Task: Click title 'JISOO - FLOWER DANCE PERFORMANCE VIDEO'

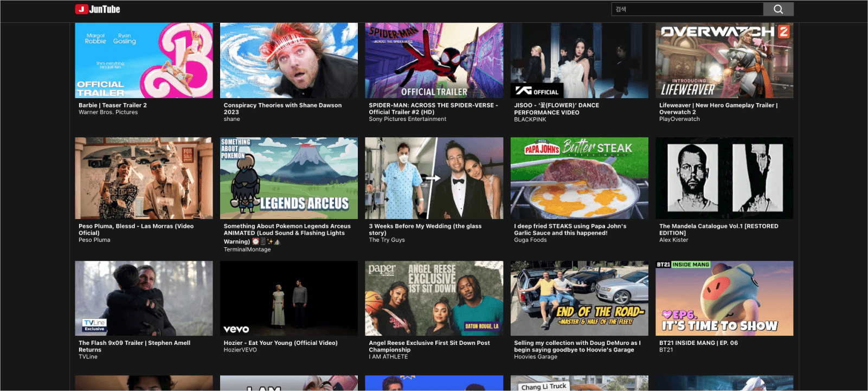Action: [x=556, y=108]
